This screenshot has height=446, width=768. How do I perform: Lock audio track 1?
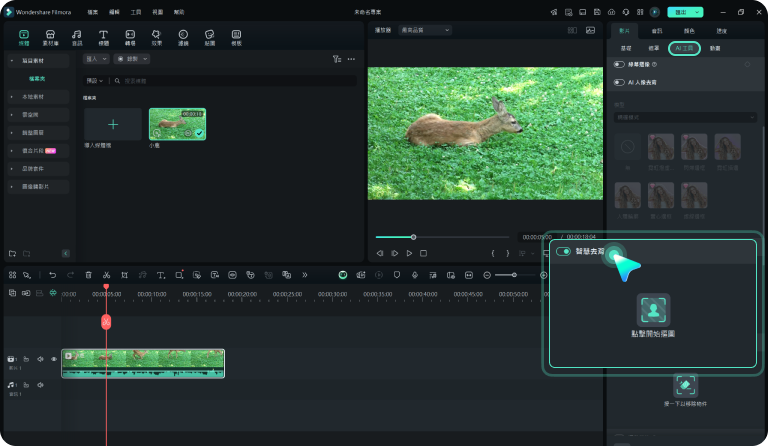pyautogui.click(x=26, y=385)
